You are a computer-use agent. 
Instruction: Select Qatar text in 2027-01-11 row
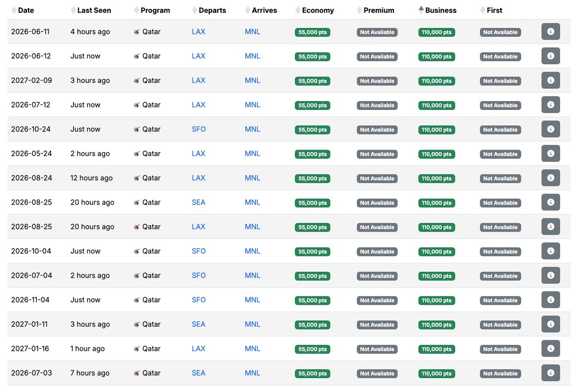tap(151, 324)
